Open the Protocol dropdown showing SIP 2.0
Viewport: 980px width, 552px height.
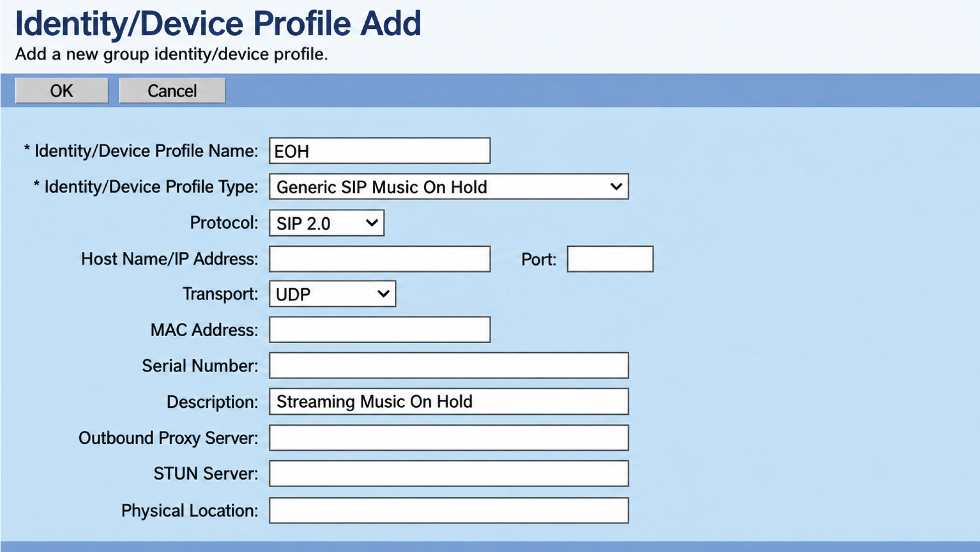(x=327, y=223)
